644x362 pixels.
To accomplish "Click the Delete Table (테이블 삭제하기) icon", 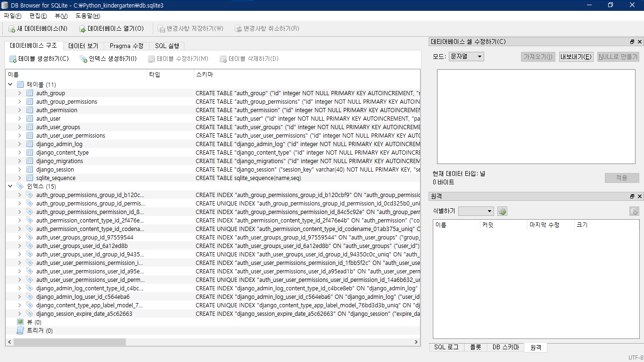I will 223,59.
